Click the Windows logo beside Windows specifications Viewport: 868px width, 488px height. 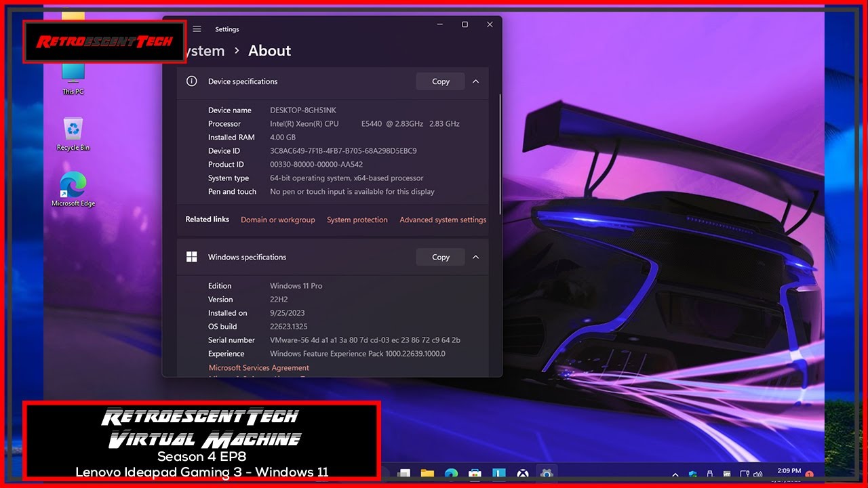[192, 257]
